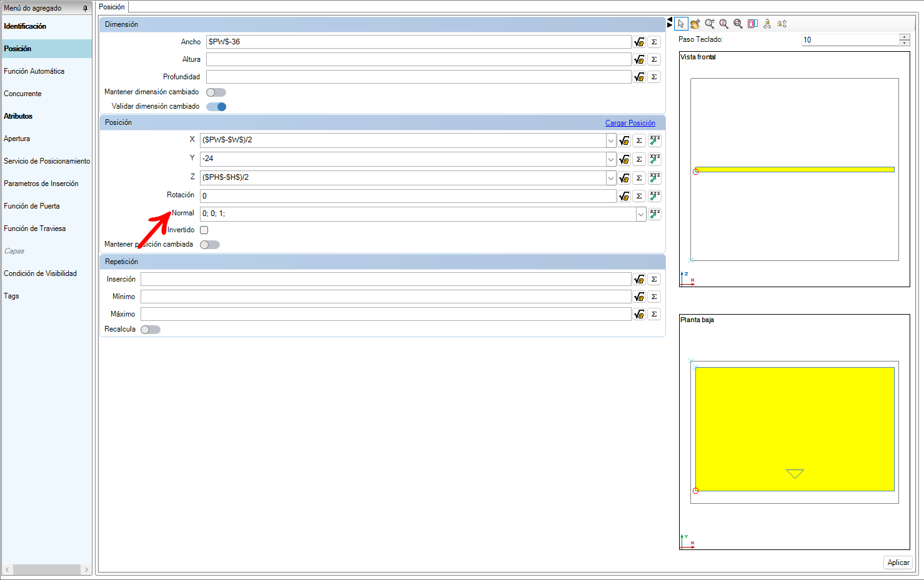This screenshot has width=924, height=580.
Task: Choose the zoom in magnifier tool
Action: coord(710,24)
